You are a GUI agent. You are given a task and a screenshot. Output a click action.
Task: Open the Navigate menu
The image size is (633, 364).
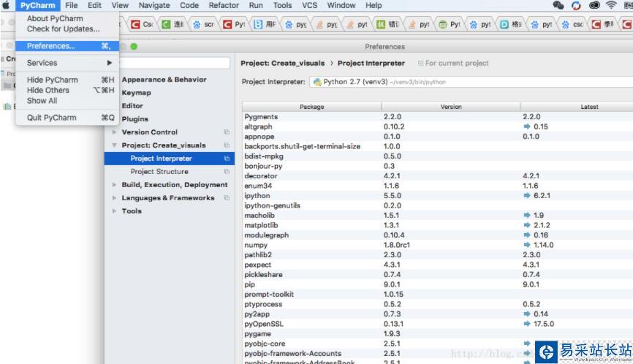(x=154, y=6)
